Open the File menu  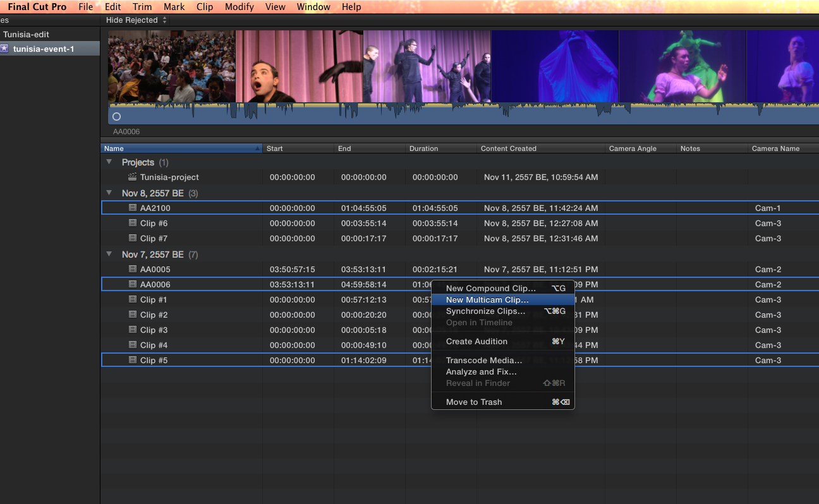85,7
